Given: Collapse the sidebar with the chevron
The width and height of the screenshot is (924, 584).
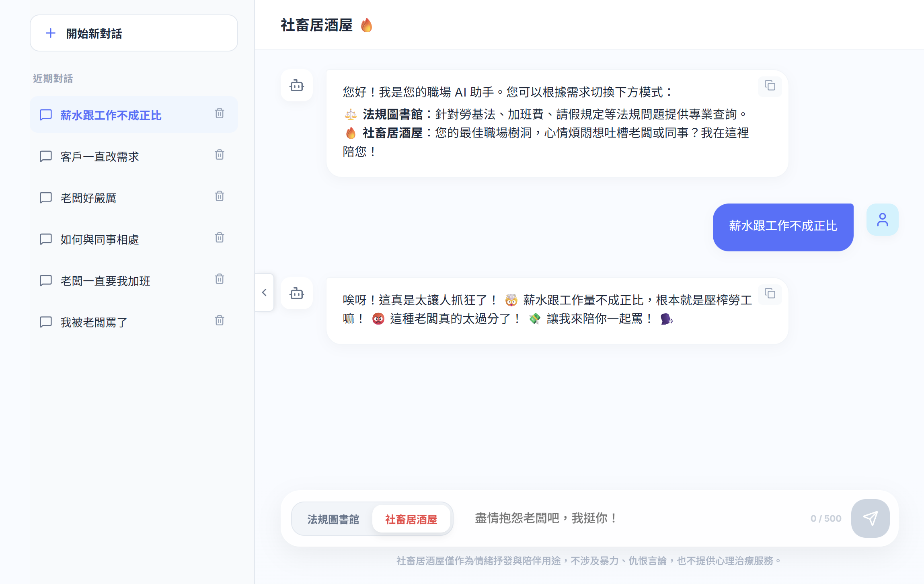Looking at the screenshot, I should tap(264, 292).
